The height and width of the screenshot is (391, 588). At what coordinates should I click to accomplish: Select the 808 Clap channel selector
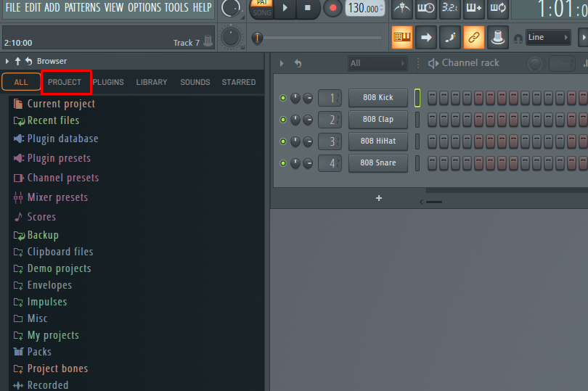click(x=417, y=120)
